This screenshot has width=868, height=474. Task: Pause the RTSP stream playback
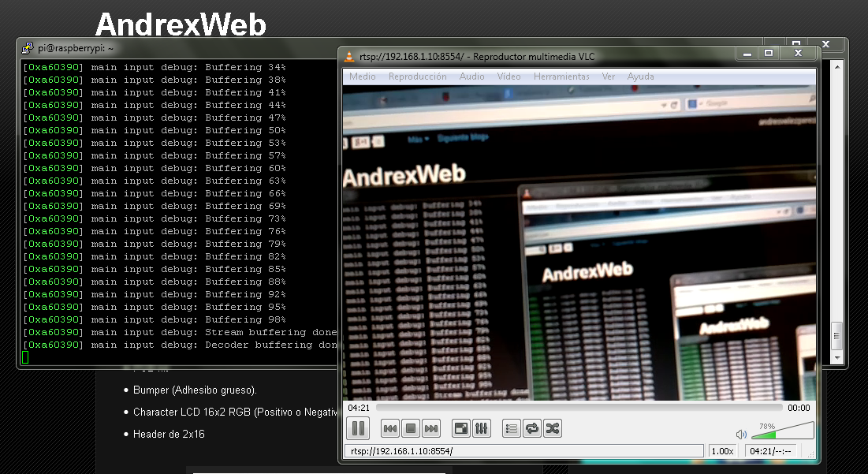point(358,428)
